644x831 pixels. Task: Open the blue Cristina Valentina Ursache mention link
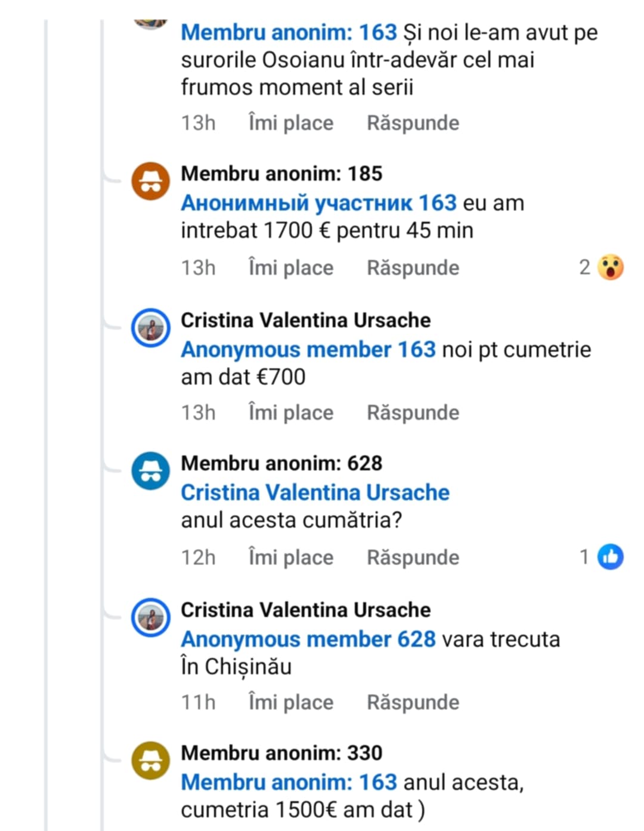click(x=315, y=492)
